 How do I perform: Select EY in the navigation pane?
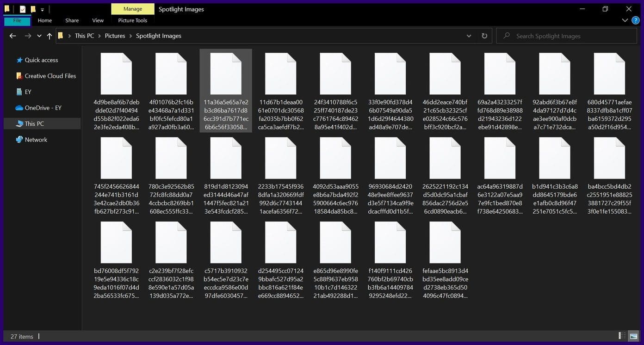point(24,92)
